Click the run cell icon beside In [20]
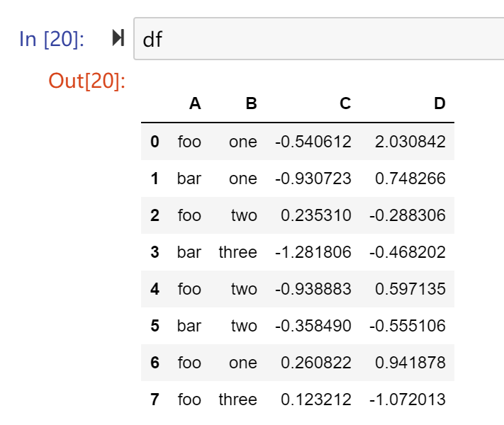The height and width of the screenshot is (425, 504). (x=118, y=38)
